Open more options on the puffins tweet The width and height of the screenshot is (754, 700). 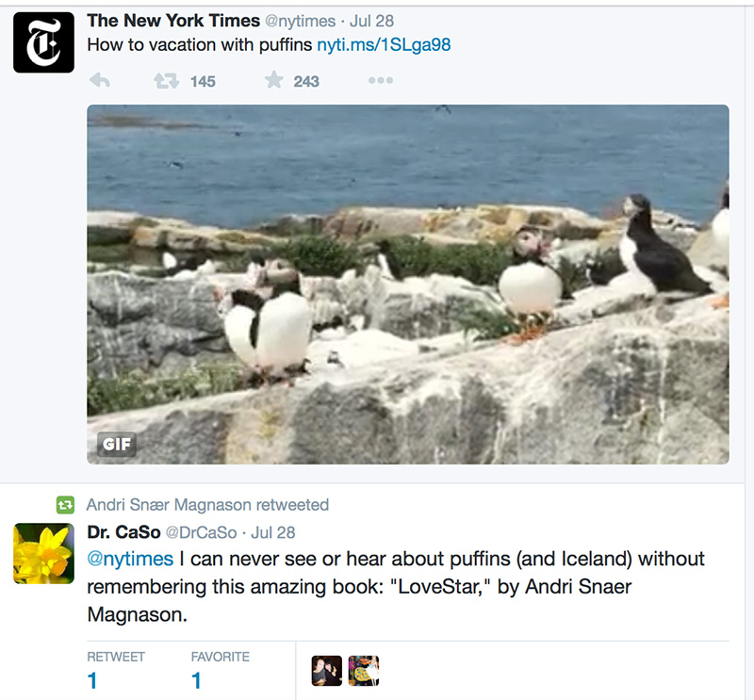(x=379, y=82)
